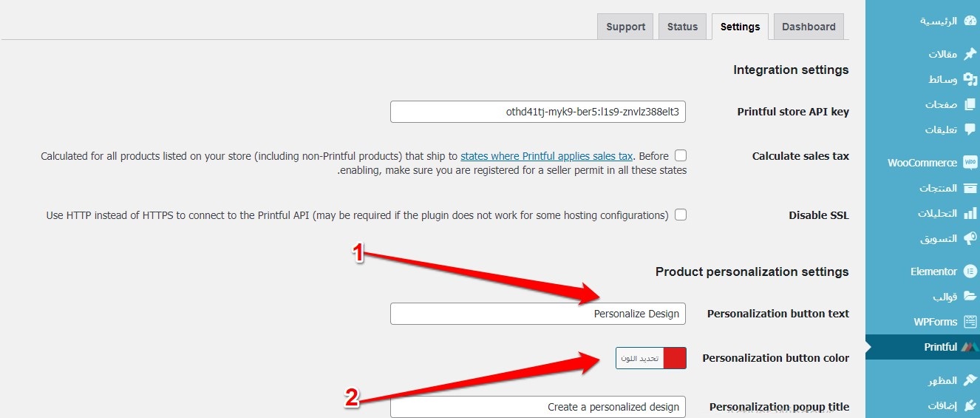Open Posts via the pin icon
The image size is (980, 418).
970,54
